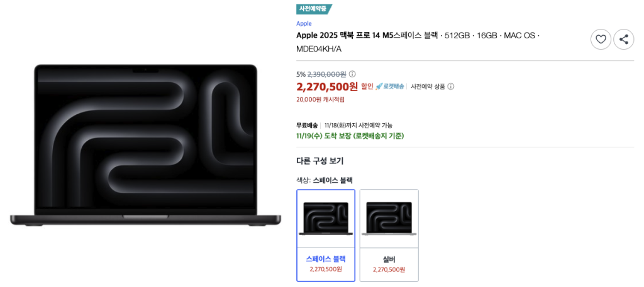Click the 무료배송 label

[x=307, y=125]
